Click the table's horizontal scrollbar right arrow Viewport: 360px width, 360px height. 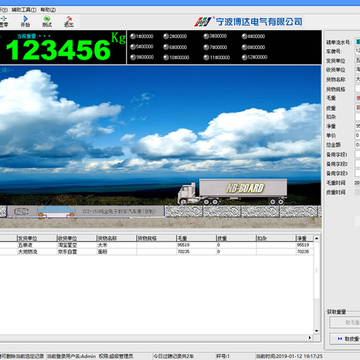tap(310, 338)
